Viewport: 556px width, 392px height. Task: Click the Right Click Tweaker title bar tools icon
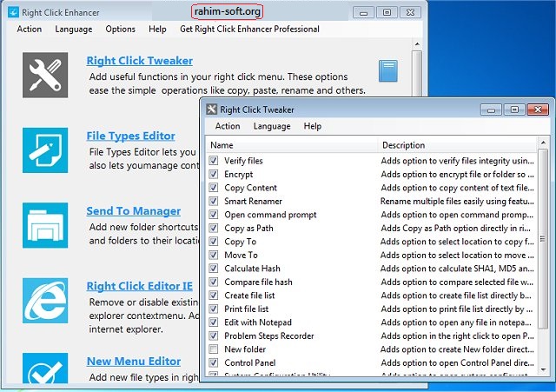tap(211, 110)
